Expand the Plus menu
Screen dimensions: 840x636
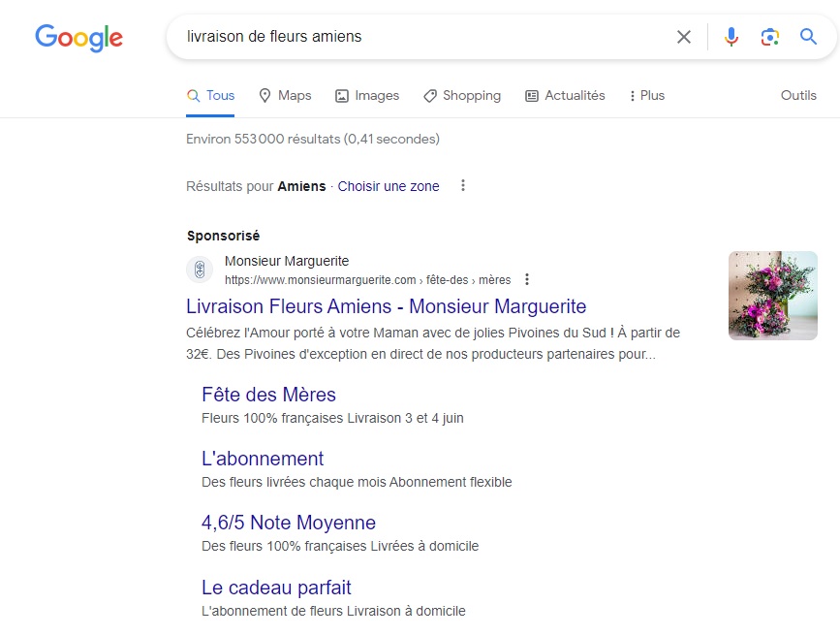[646, 95]
